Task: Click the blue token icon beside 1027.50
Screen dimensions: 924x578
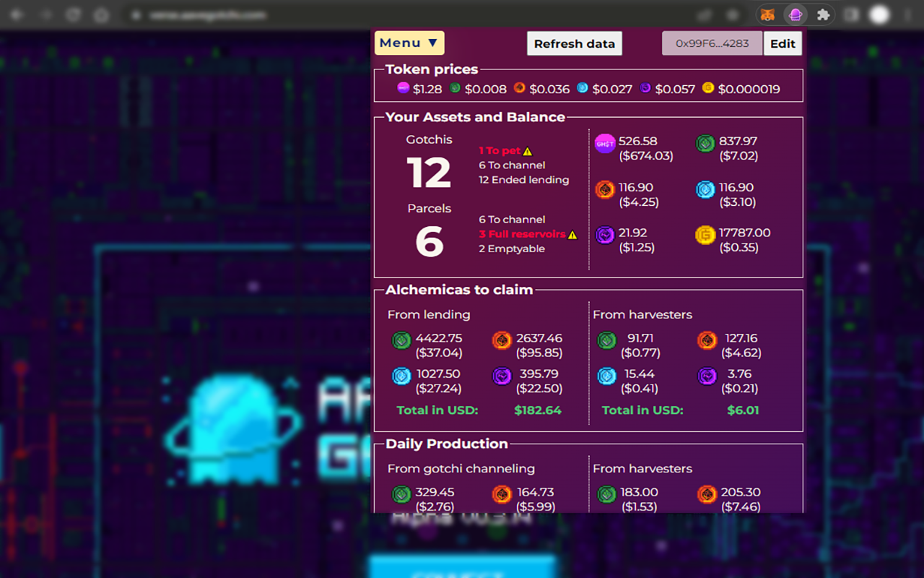Action: point(401,376)
